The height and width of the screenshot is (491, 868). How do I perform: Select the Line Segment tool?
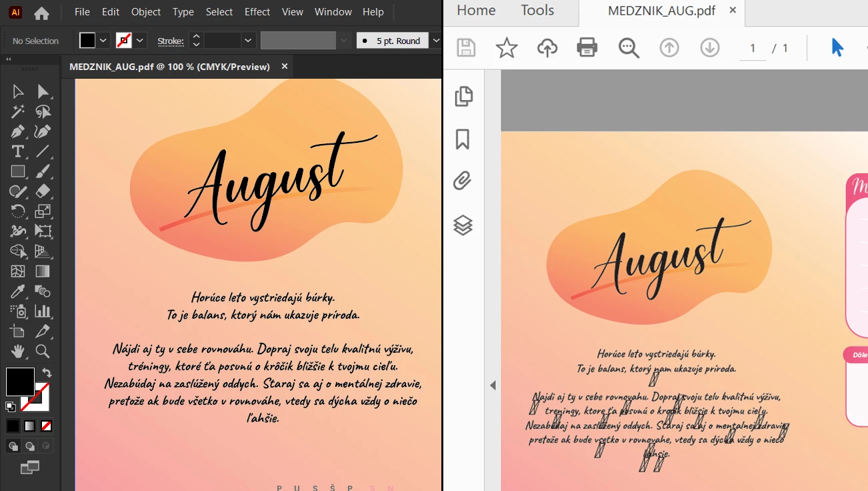point(43,151)
